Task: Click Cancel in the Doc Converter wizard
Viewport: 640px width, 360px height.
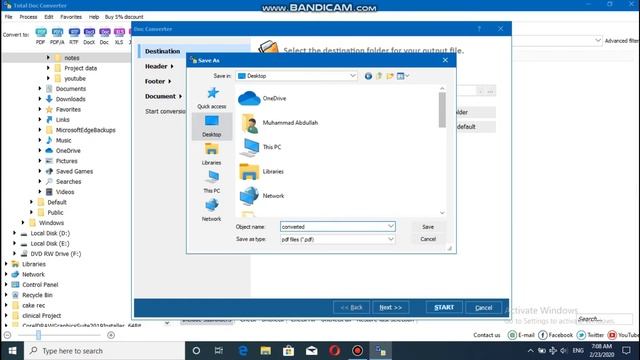Action: [x=484, y=307]
